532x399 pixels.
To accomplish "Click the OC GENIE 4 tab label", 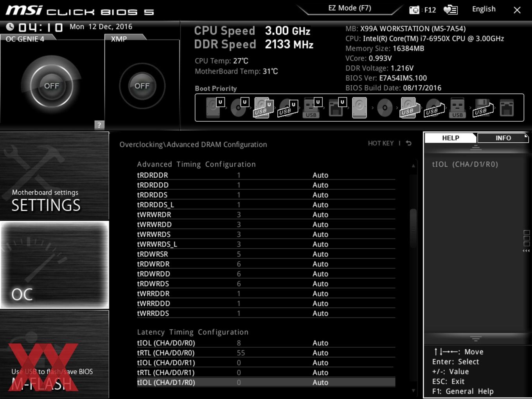I will point(25,39).
